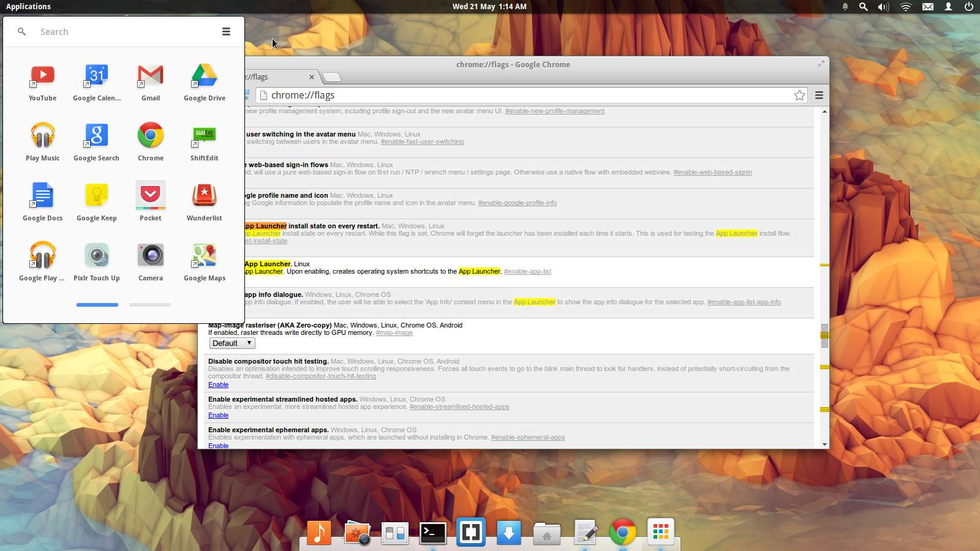Open Wi-Fi network indicator
Viewport: 980px width, 551px height.
click(x=906, y=7)
